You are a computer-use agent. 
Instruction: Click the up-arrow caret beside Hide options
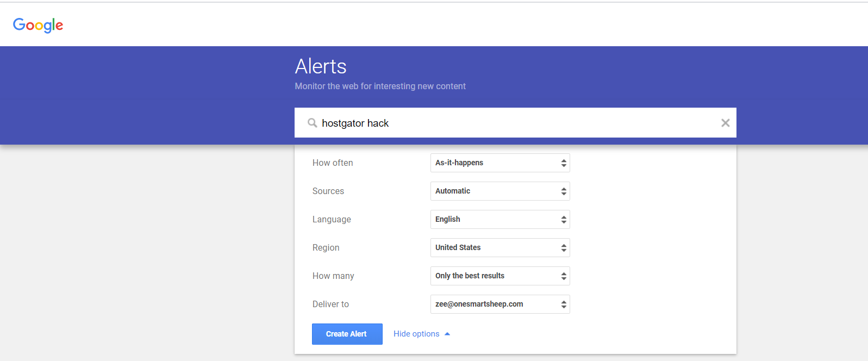click(447, 334)
